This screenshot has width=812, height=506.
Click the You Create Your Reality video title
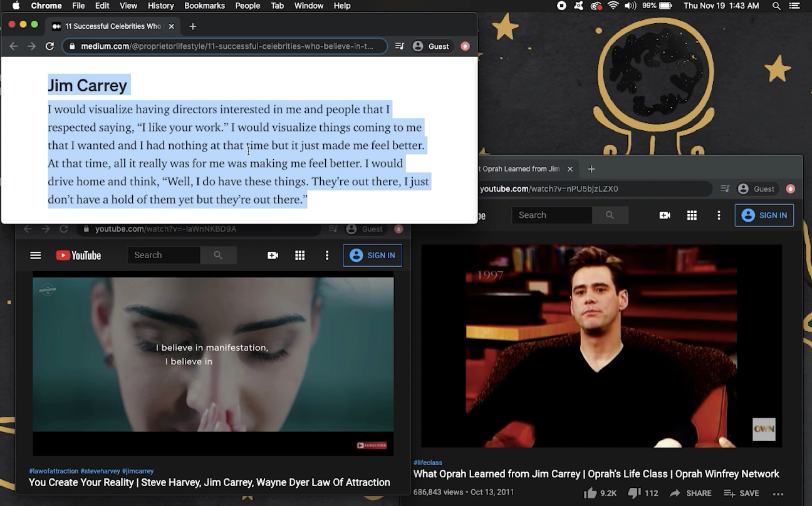pyautogui.click(x=209, y=483)
